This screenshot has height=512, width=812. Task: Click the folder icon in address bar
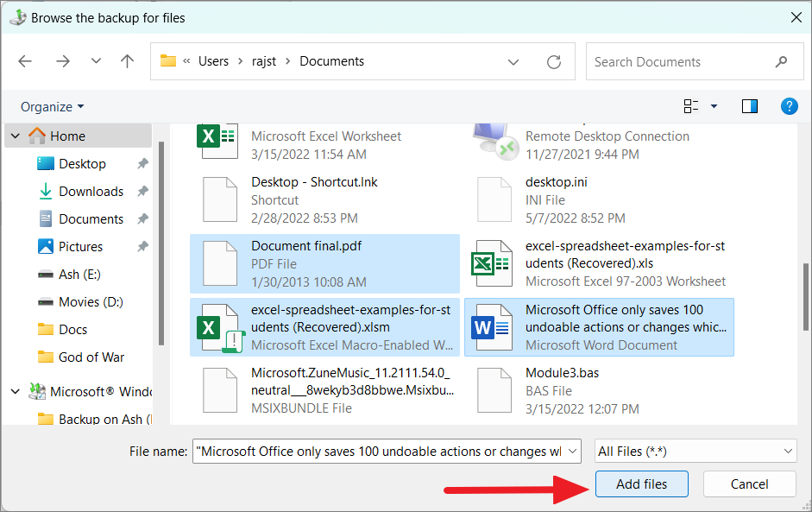pyautogui.click(x=167, y=61)
